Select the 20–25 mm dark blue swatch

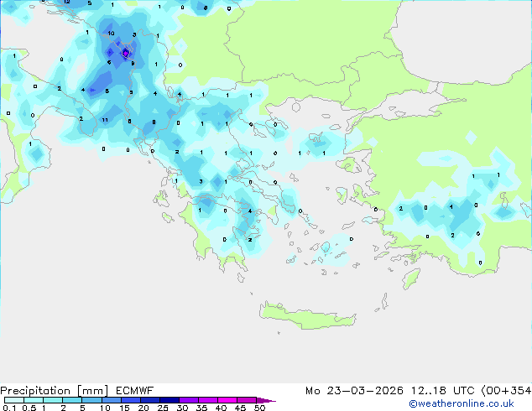pyautogui.click(x=149, y=400)
